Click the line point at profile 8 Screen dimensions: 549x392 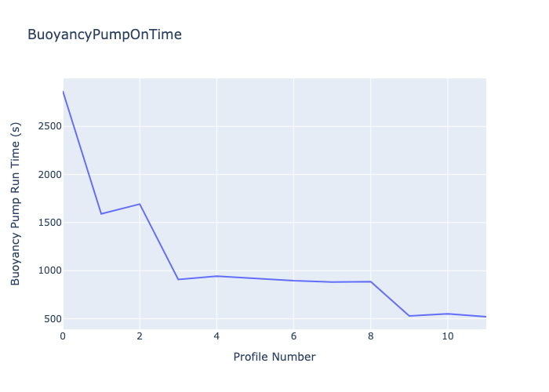coord(370,281)
